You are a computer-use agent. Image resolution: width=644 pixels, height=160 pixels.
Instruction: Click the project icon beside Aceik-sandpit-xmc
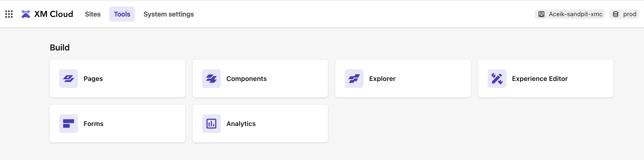point(541,14)
